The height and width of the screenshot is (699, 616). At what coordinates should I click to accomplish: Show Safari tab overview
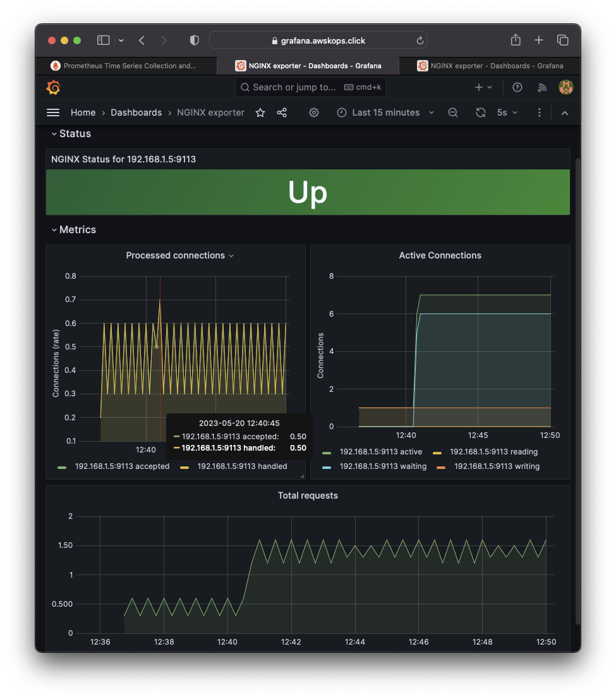pyautogui.click(x=562, y=40)
